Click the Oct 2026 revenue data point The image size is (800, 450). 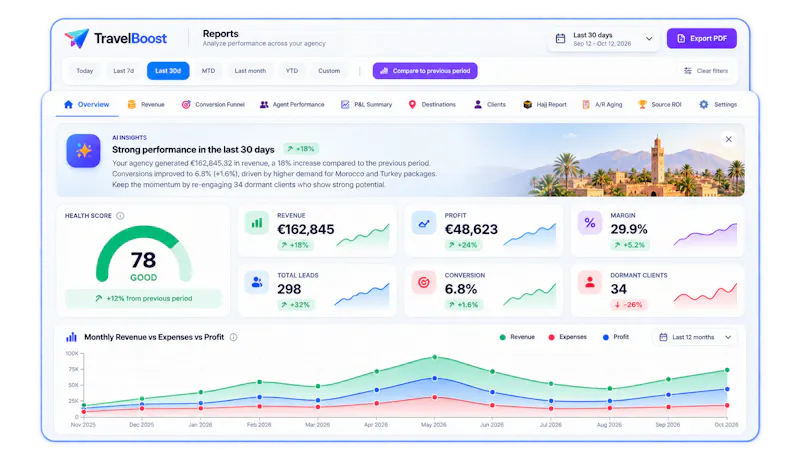point(727,370)
